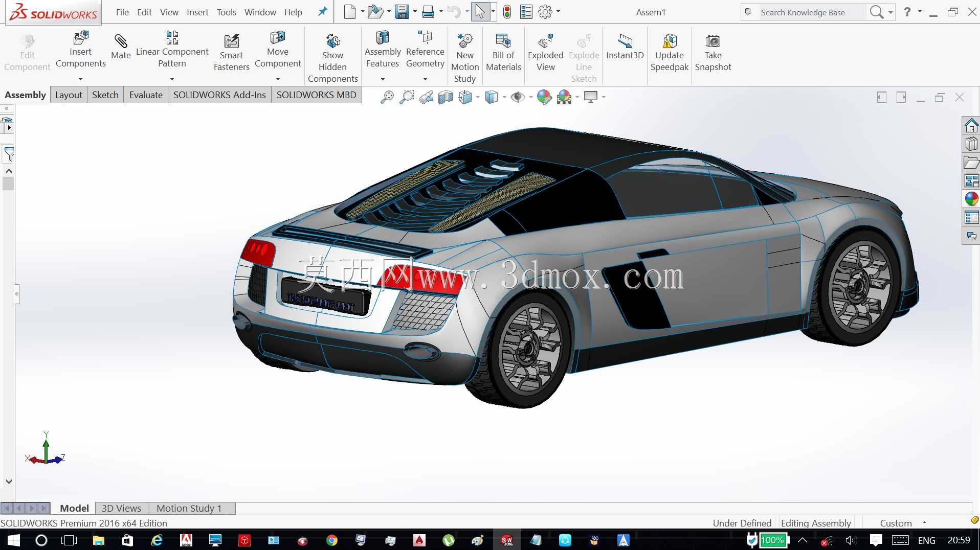Viewport: 980px width, 550px height.
Task: Toggle Section View in heads-up toolbar
Action: point(446,97)
